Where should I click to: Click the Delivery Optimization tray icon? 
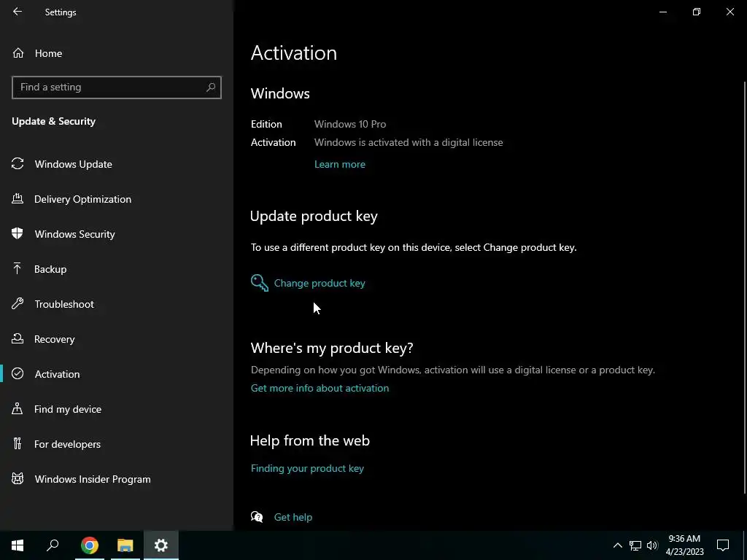coord(18,198)
